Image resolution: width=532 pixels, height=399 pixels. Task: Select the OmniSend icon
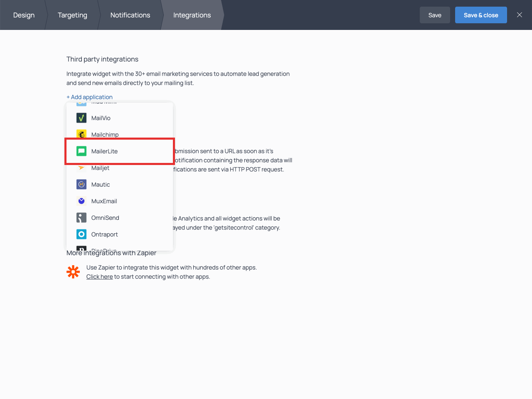coord(81,217)
